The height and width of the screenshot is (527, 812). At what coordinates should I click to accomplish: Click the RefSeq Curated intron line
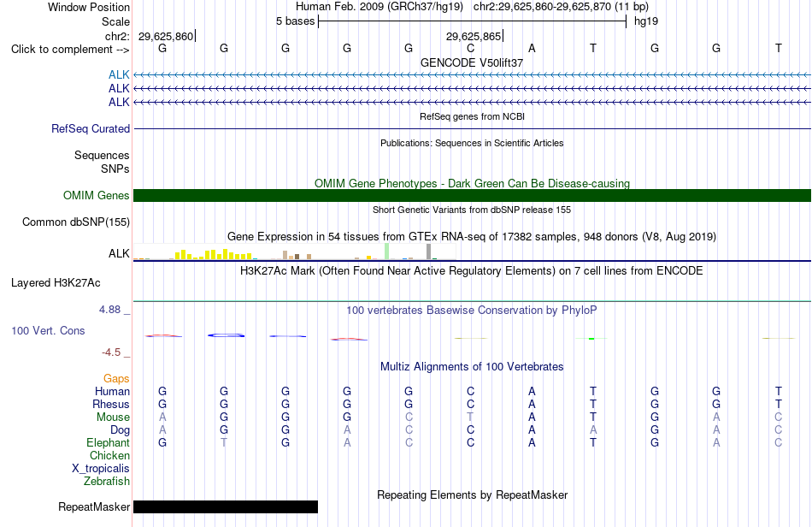(473, 128)
